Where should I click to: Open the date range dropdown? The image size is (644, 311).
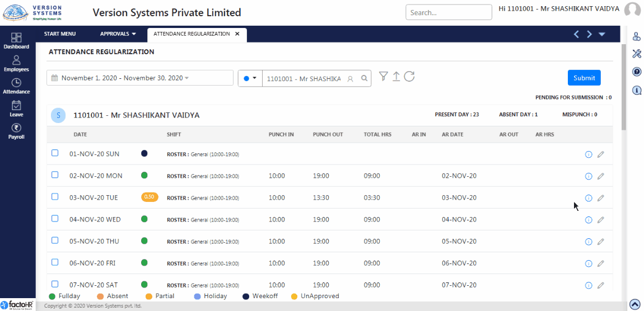coord(140,78)
